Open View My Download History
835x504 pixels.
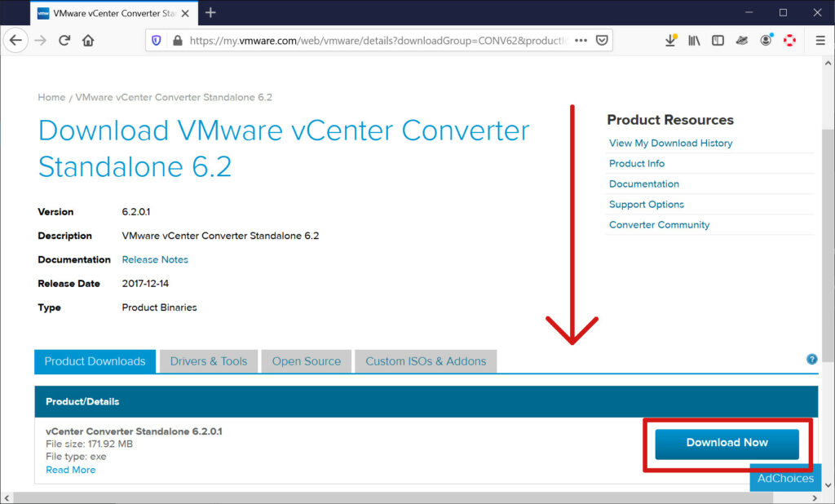(671, 143)
